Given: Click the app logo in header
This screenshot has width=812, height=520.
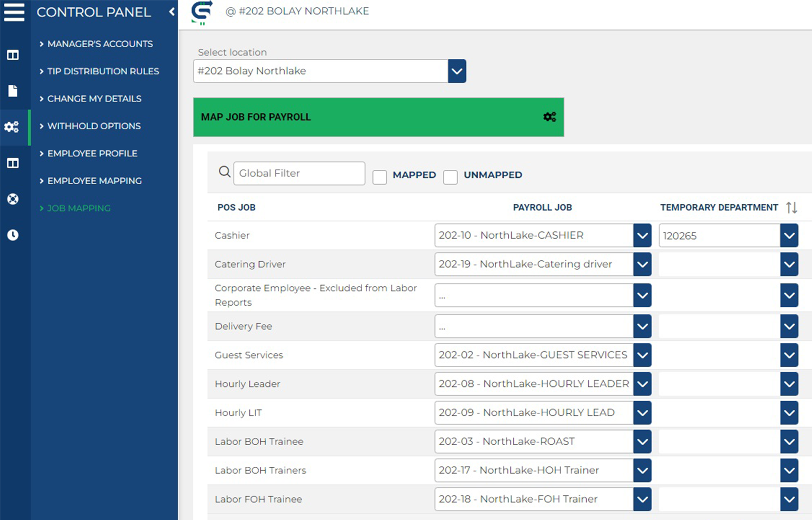Looking at the screenshot, I should point(202,12).
